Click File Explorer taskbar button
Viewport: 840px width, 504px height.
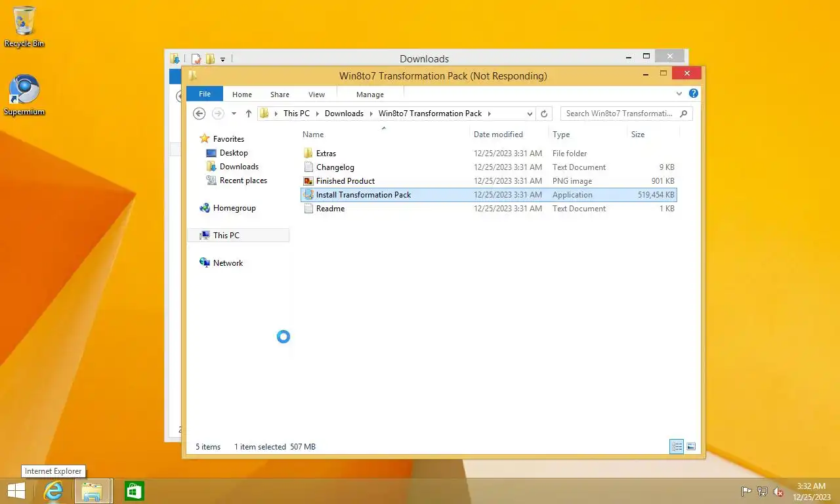click(92, 491)
